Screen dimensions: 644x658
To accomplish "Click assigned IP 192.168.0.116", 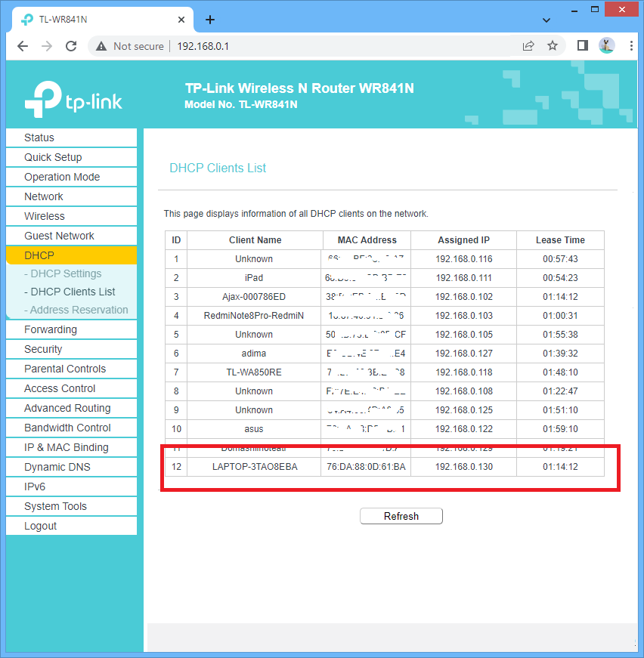I will 464,259.
